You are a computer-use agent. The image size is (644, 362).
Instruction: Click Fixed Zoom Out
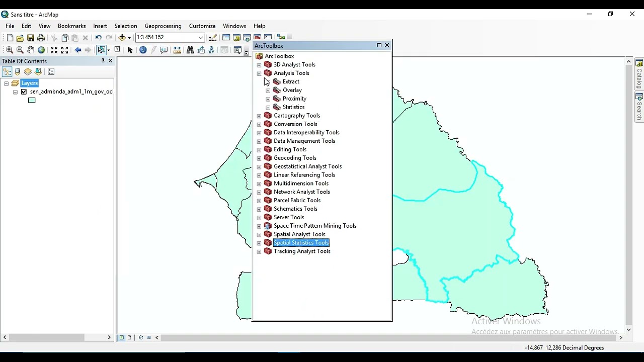[64, 50]
